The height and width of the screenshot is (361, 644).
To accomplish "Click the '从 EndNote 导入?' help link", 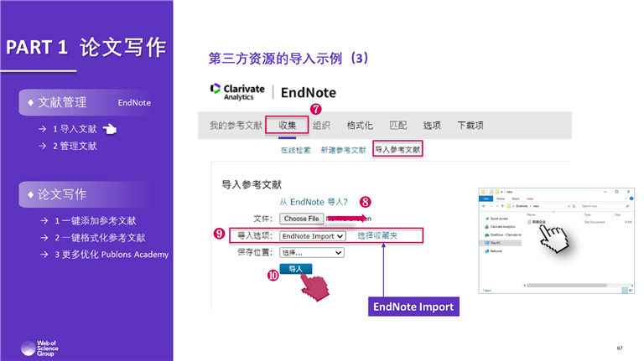I will point(314,202).
